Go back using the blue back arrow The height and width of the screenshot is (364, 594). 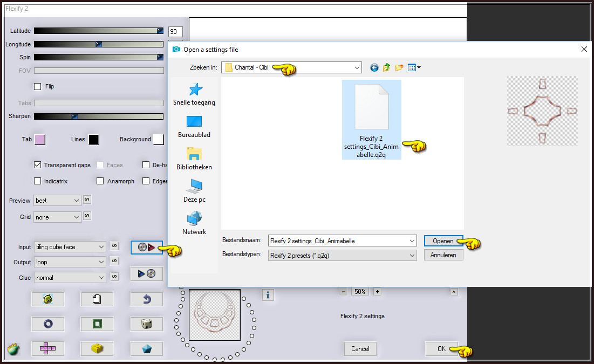tap(374, 67)
